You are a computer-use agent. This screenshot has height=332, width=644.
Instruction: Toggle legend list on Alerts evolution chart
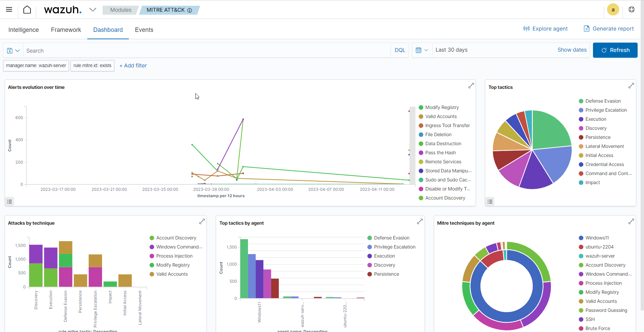tap(9, 202)
